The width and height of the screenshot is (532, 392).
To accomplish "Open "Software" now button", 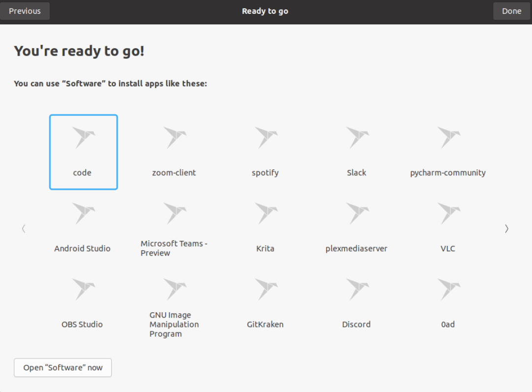I will (x=63, y=367).
